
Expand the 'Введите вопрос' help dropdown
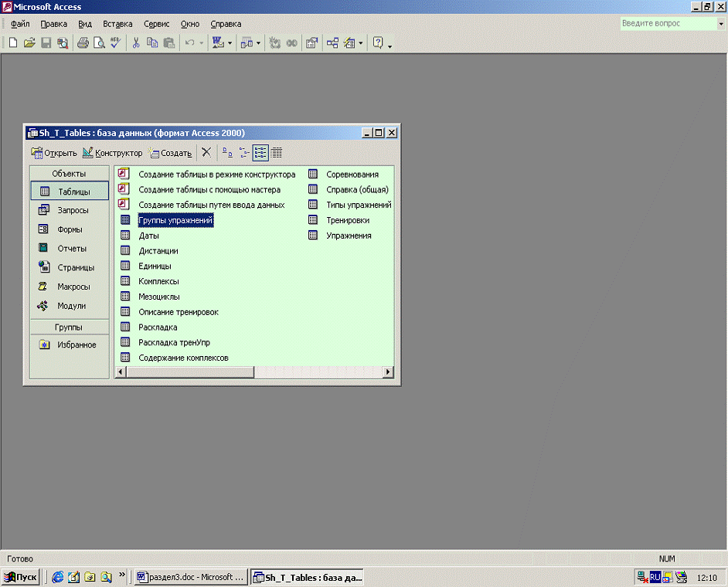pyautogui.click(x=720, y=24)
